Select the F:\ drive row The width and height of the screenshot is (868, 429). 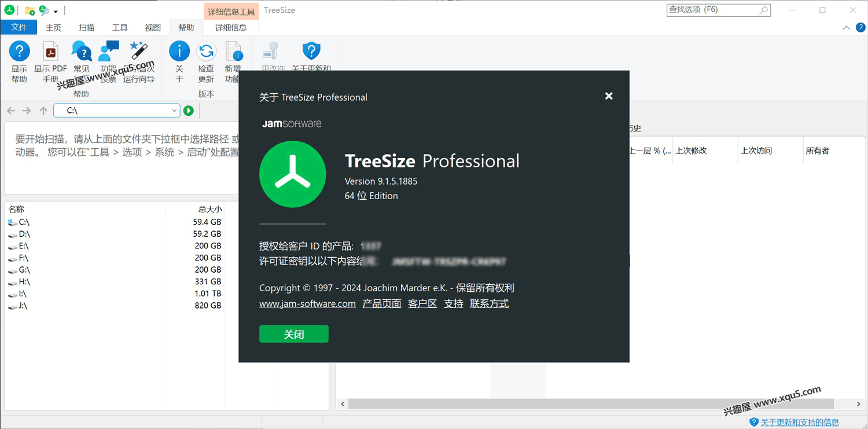[115, 258]
